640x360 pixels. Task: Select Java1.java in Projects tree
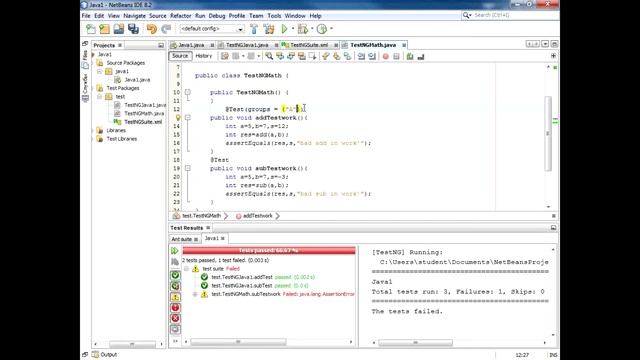137,80
